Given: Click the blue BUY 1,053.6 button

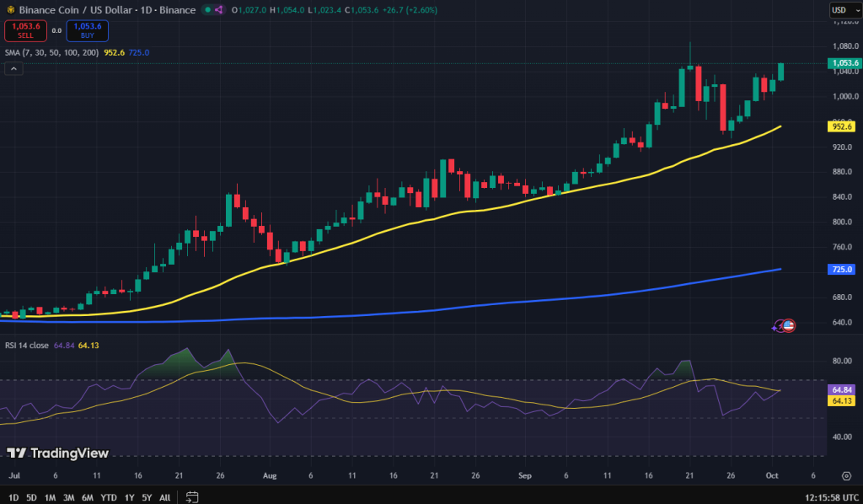Looking at the screenshot, I should pyautogui.click(x=88, y=30).
